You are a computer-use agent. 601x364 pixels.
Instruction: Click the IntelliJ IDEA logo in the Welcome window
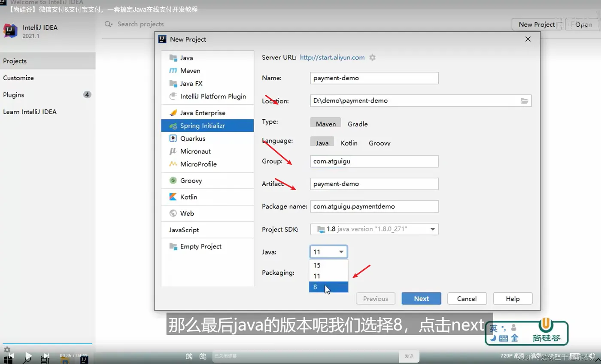[x=10, y=30]
